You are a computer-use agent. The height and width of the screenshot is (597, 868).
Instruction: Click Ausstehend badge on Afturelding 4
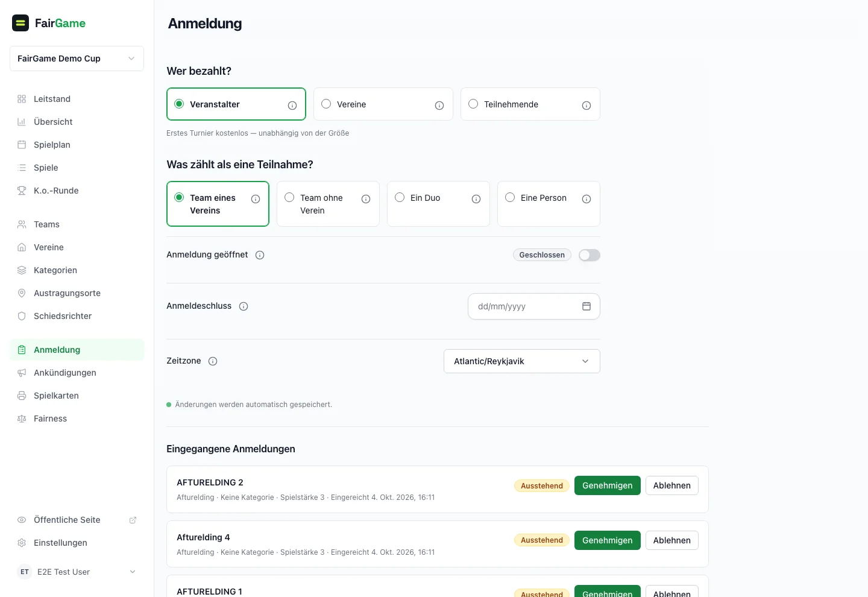coord(542,540)
